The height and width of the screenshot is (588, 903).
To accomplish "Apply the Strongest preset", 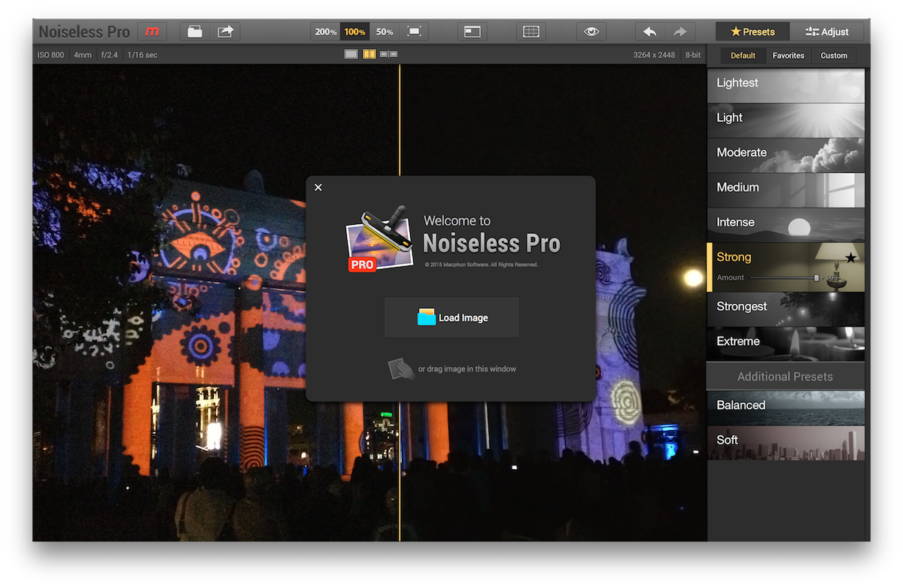I will click(786, 309).
